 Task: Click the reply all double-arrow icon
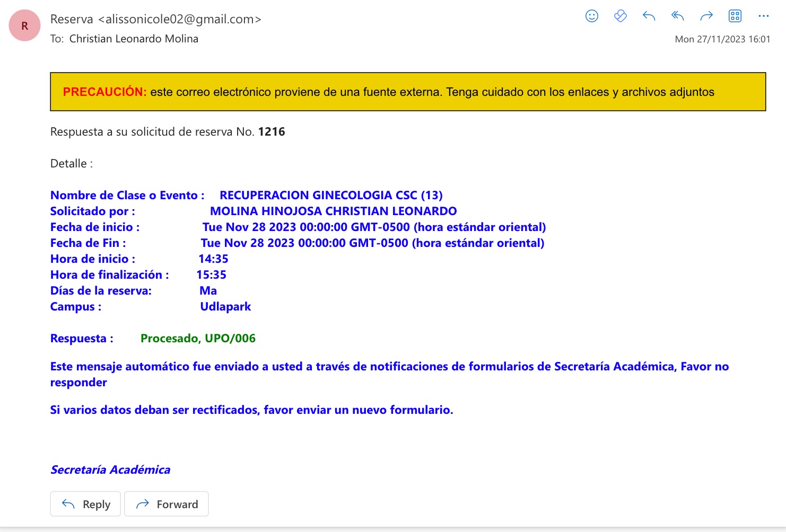[677, 16]
